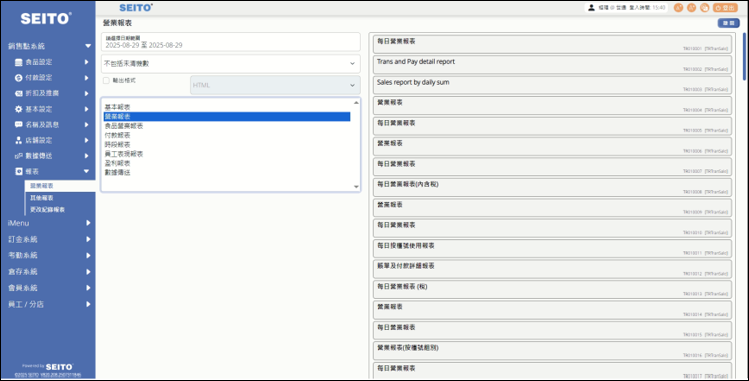749x381 pixels.
Task: Open the 員工 / 分店 sidebar section
Action: coord(48,304)
